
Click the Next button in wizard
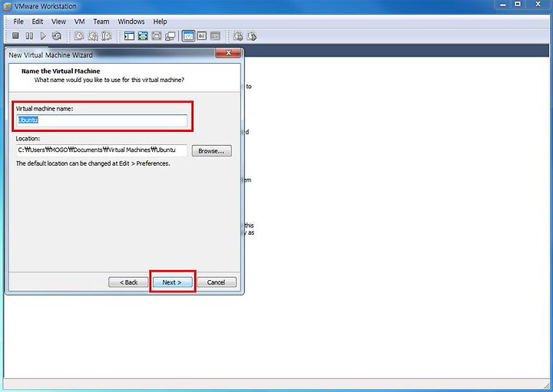173,282
